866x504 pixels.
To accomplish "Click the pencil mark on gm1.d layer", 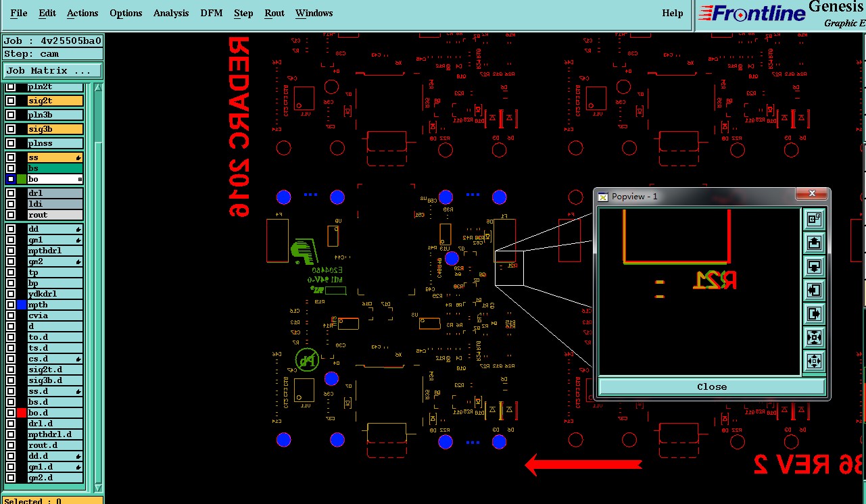I will (x=78, y=467).
